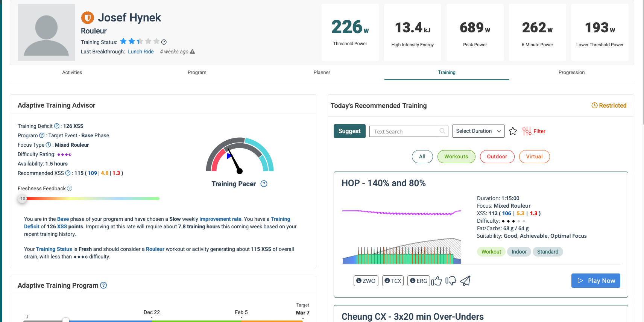Screen dimensions: 644x322
Task: Toggle the Outdoor filter pill
Action: [x=497, y=157]
